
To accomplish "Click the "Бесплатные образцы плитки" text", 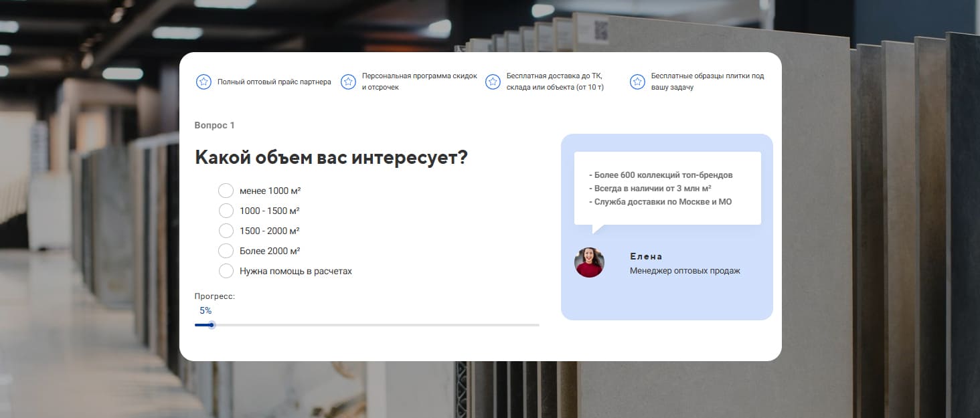I will click(x=700, y=76).
